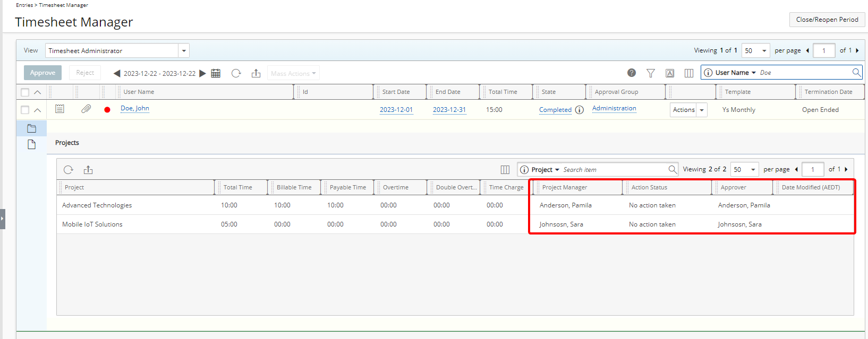Click the export icon beside Mass Actions
This screenshot has width=868, height=339.
(256, 73)
